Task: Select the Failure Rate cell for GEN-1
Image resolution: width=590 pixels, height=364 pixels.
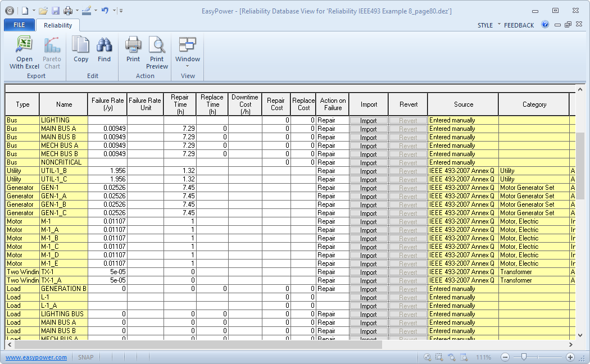Action: click(x=107, y=188)
